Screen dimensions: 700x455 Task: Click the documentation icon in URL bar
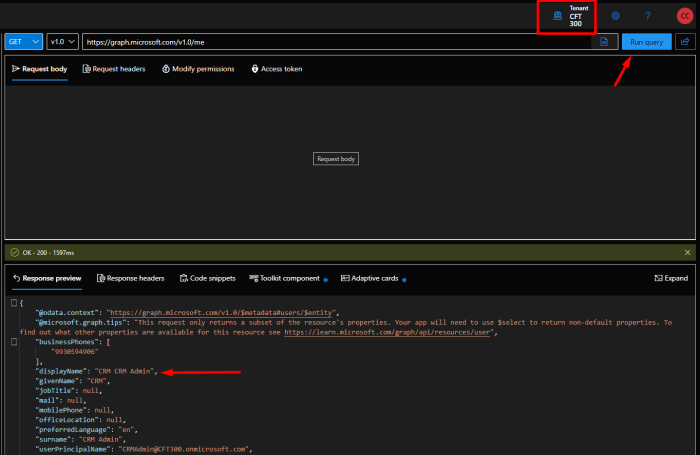[x=604, y=42]
